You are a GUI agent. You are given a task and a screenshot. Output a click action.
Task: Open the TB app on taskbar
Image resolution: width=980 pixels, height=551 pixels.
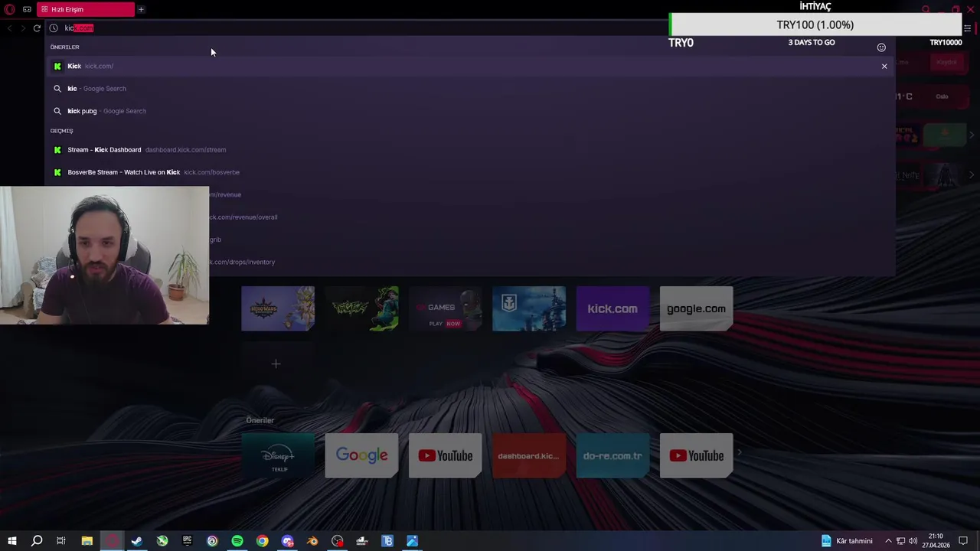pos(387,541)
